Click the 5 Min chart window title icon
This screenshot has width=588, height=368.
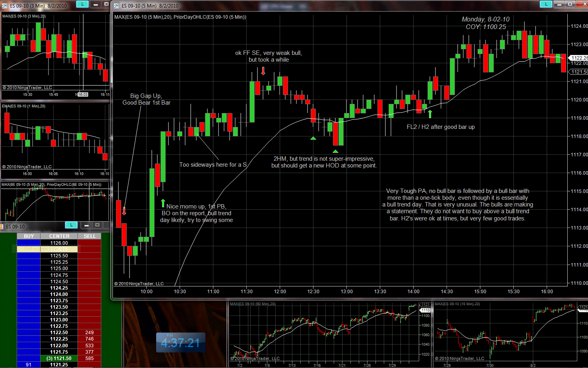tap(116, 6)
